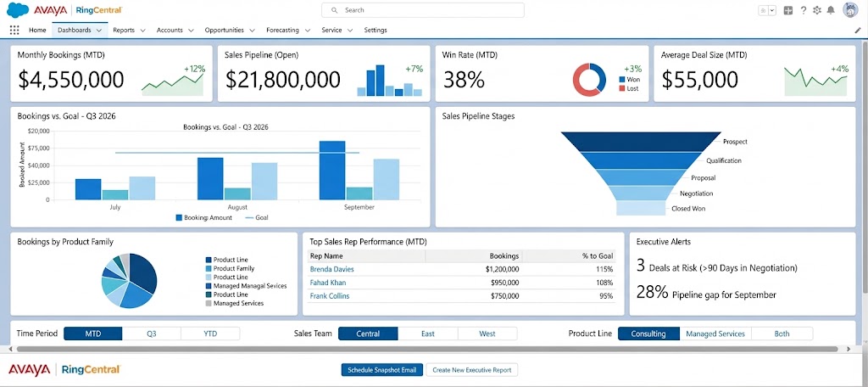Open the Settings tab
Image resolution: width=868 pixels, height=387 pixels.
click(x=376, y=30)
